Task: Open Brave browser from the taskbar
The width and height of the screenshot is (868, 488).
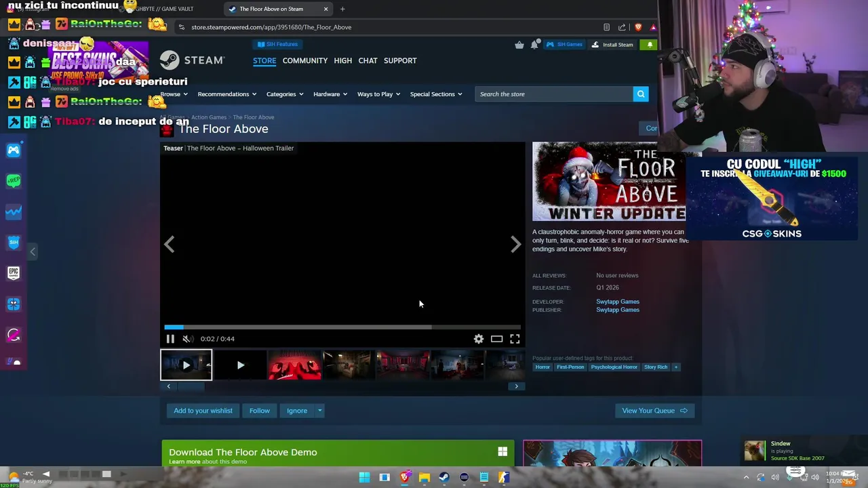Action: [405, 477]
